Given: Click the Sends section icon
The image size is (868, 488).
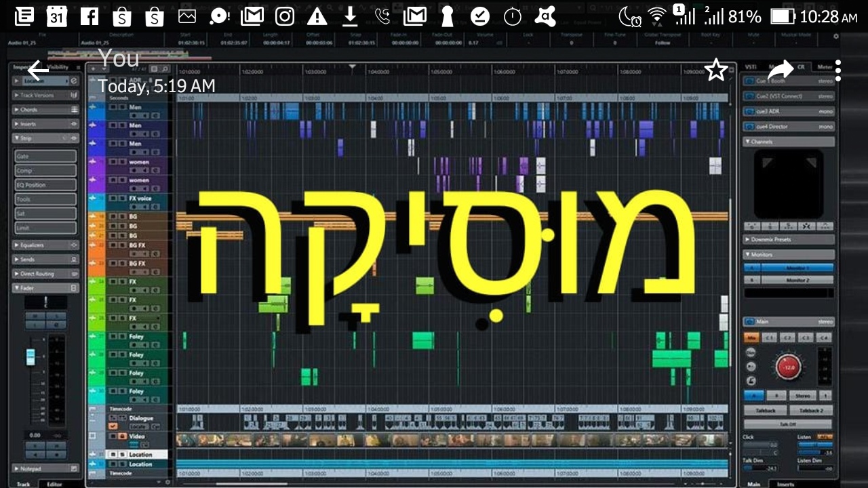Looking at the screenshot, I should coord(75,260).
